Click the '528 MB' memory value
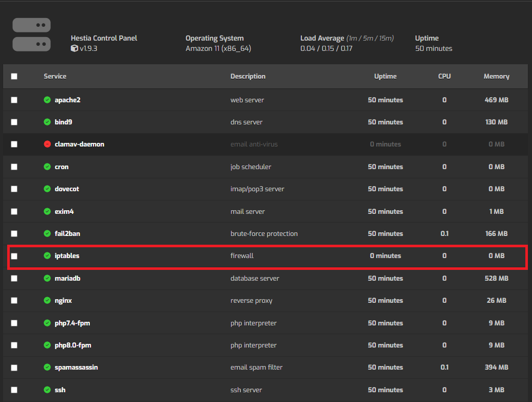The width and height of the screenshot is (532, 402). [497, 279]
